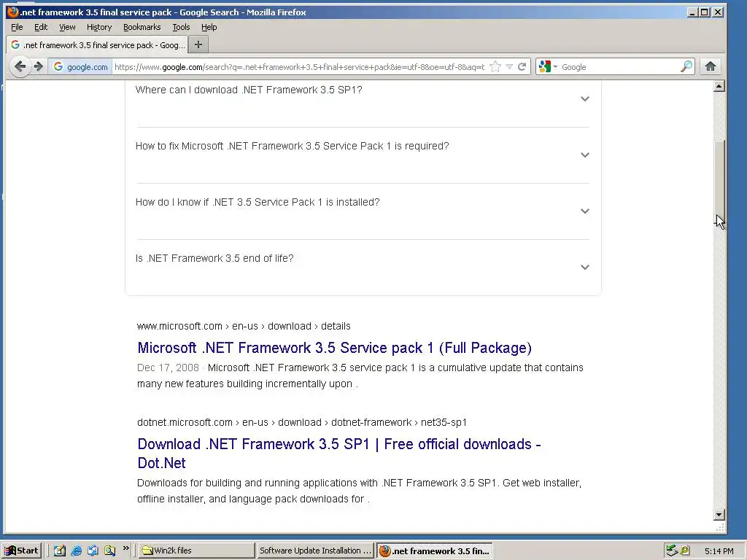The width and height of the screenshot is (747, 560).
Task: Open the View menu
Action: click(x=67, y=27)
